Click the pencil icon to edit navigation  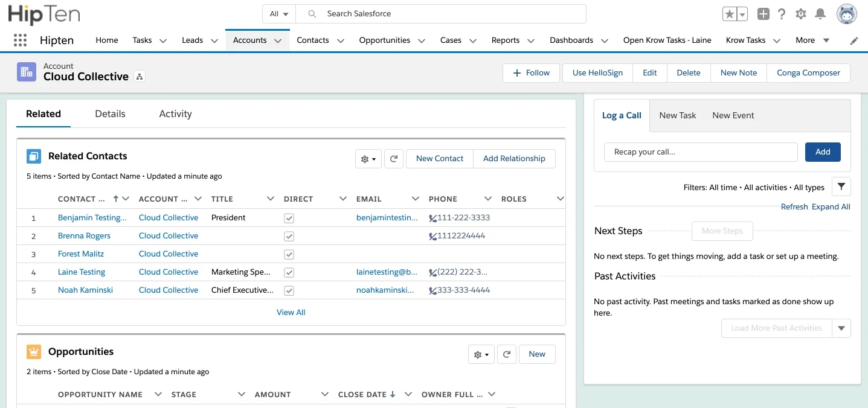click(854, 41)
